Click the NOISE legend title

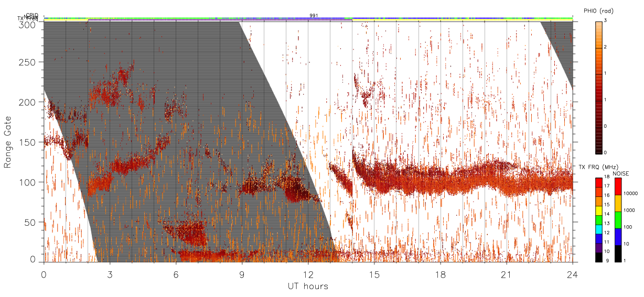(x=621, y=173)
